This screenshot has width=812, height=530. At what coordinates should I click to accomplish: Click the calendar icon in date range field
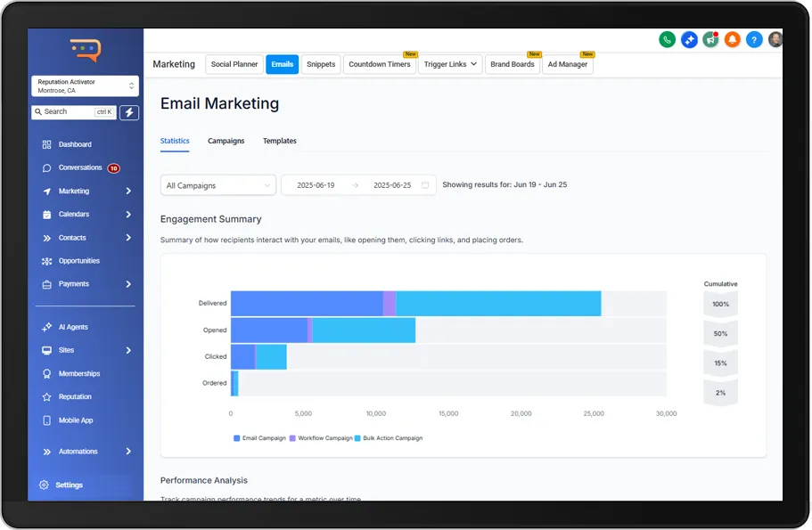425,185
